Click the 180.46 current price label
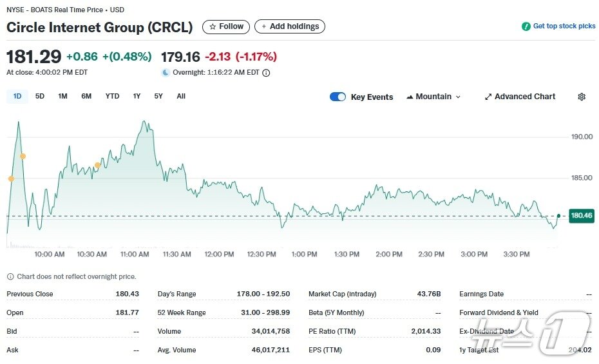The width and height of the screenshot is (599, 364). (581, 216)
